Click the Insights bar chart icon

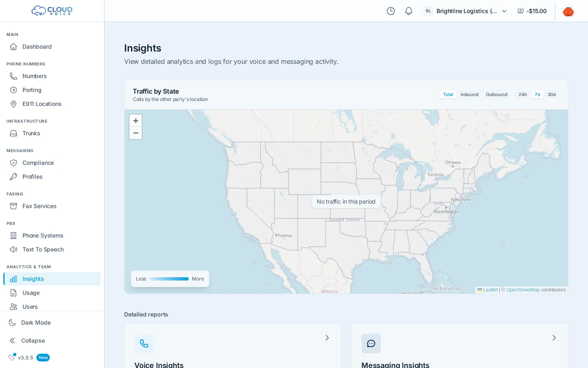(x=13, y=279)
